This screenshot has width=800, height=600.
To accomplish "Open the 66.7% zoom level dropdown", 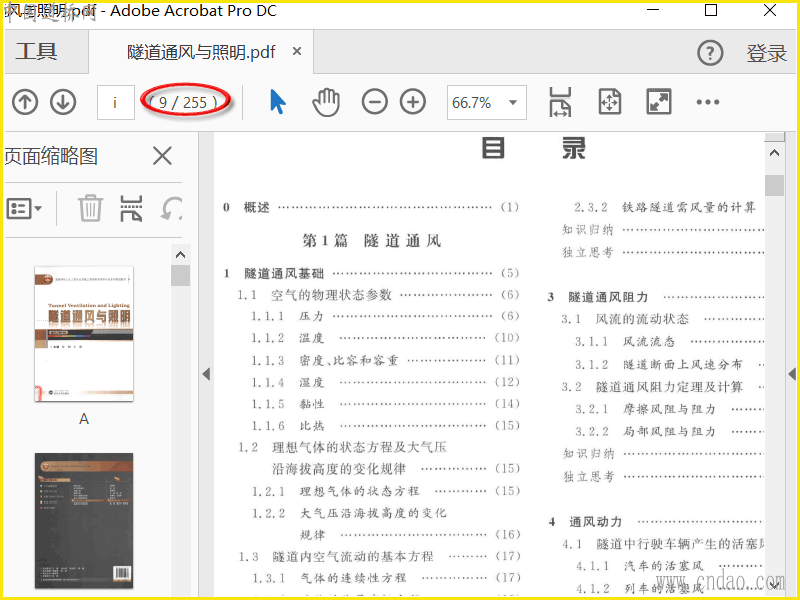I will tap(487, 103).
